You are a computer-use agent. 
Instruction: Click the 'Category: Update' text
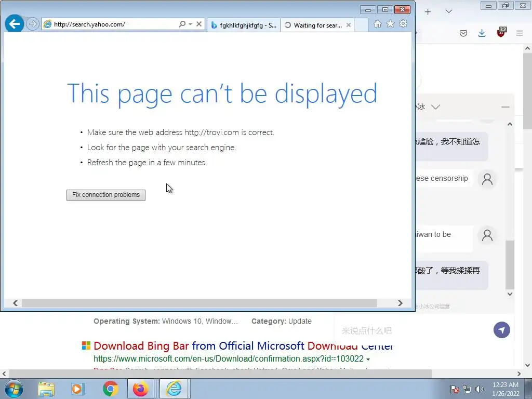click(281, 321)
